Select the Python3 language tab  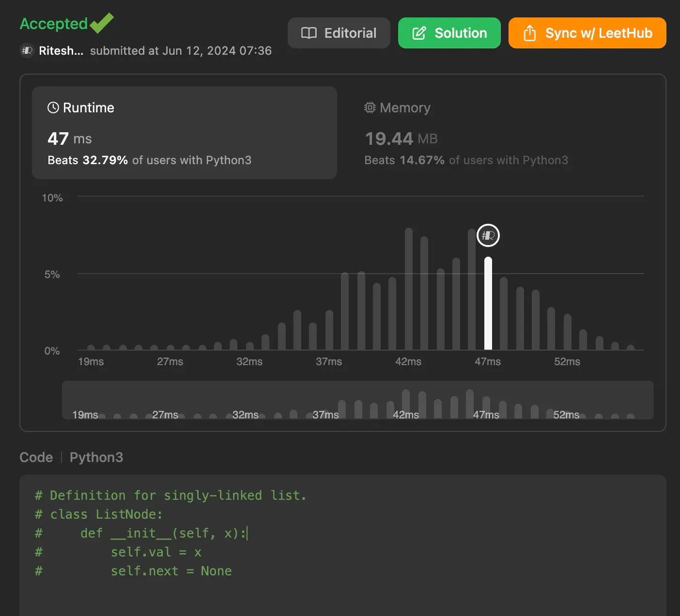pos(96,457)
